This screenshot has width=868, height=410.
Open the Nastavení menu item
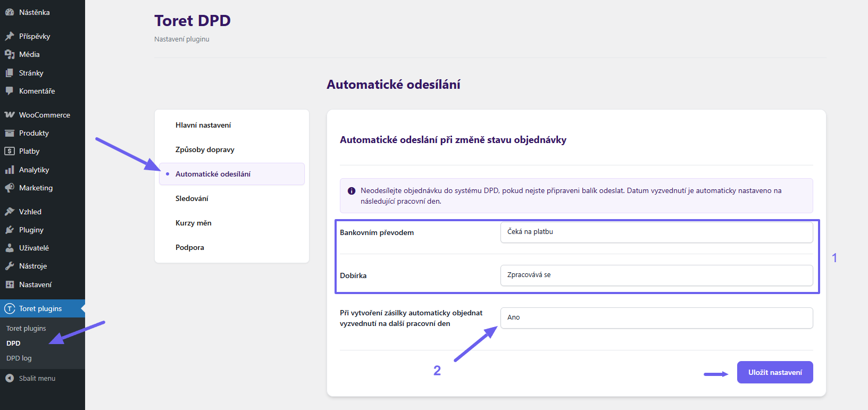(43, 285)
